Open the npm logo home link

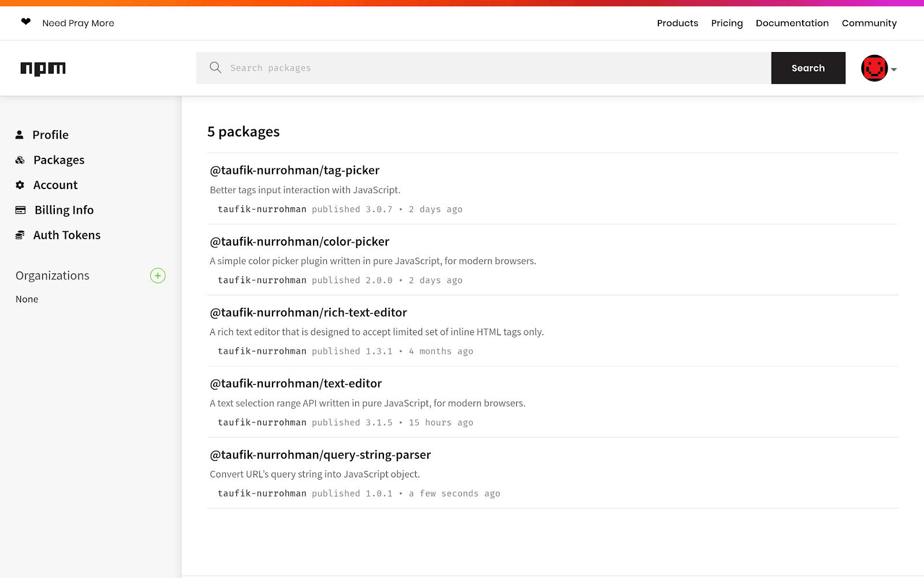pyautogui.click(x=43, y=69)
